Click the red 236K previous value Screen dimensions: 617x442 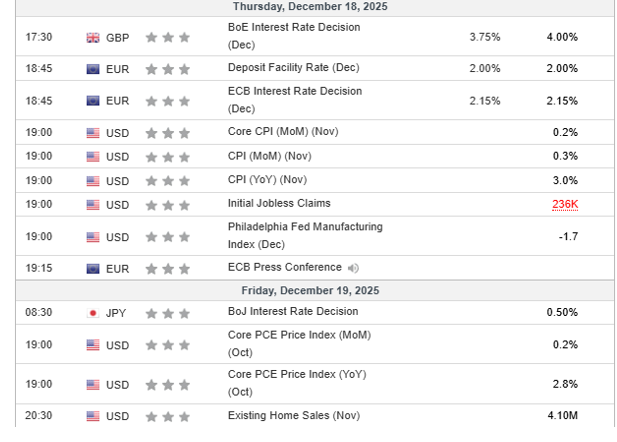pyautogui.click(x=565, y=204)
